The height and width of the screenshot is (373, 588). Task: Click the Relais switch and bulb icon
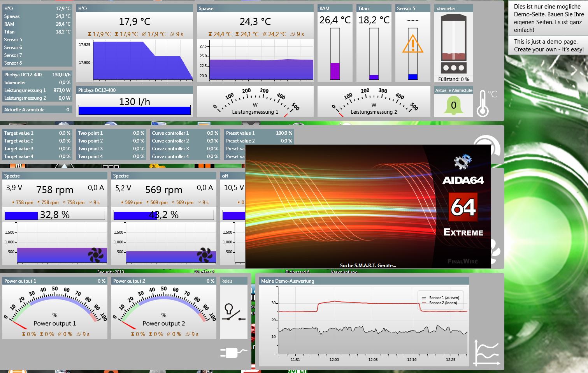tap(233, 312)
